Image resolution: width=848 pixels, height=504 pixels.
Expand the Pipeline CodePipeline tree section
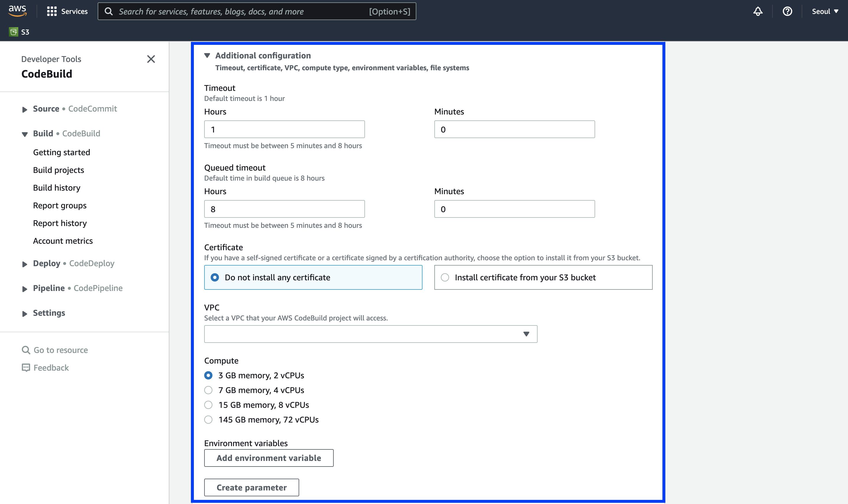[x=24, y=289]
